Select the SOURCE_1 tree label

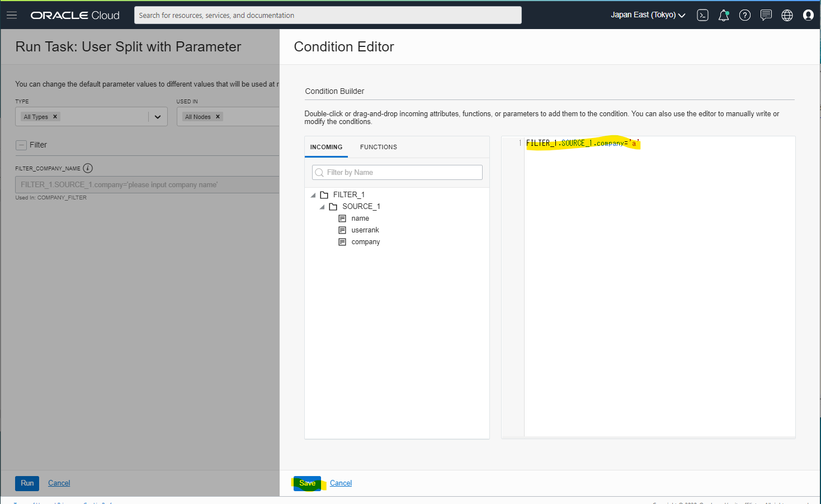coord(361,207)
